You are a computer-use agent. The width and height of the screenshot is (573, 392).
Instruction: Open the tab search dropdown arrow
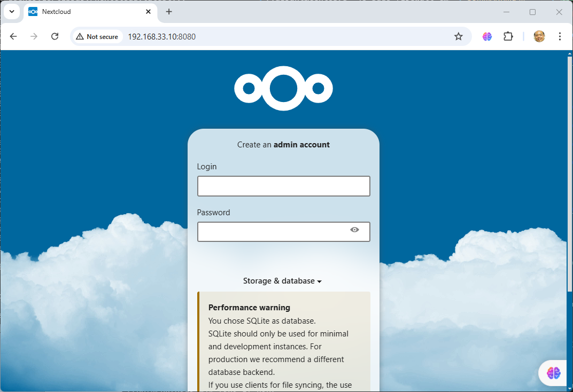(x=12, y=12)
